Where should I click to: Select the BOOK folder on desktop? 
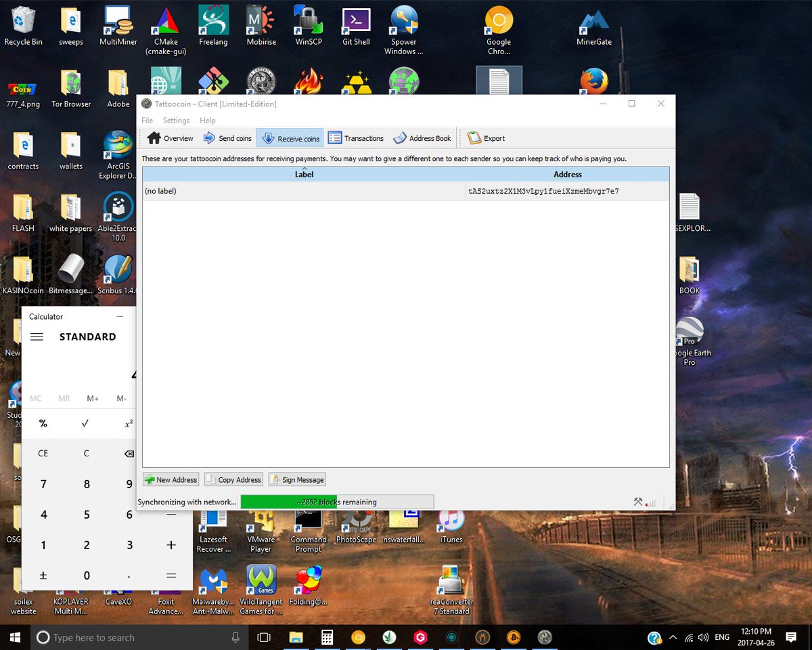pos(690,275)
